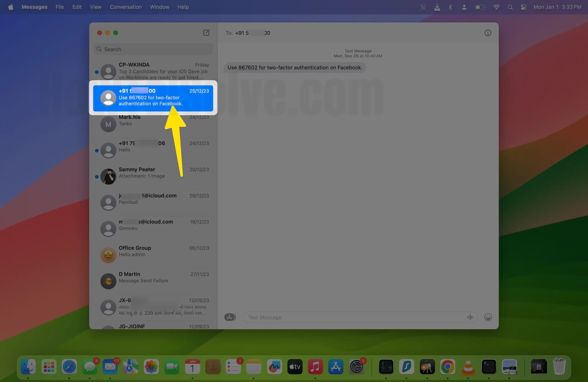Open the View menu
The height and width of the screenshot is (382, 588).
(96, 7)
